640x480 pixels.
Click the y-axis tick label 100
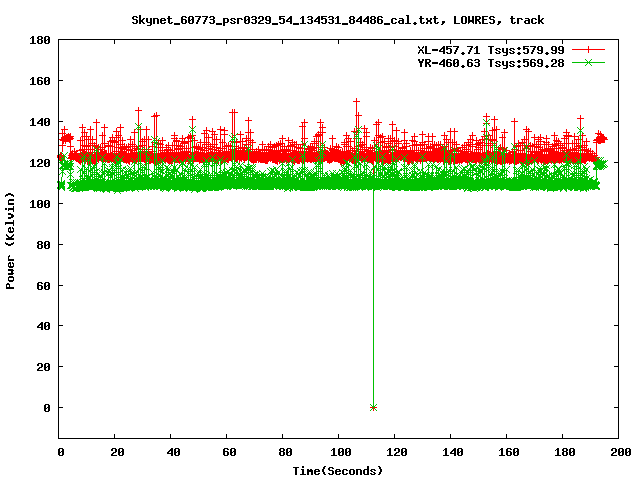click(x=40, y=203)
